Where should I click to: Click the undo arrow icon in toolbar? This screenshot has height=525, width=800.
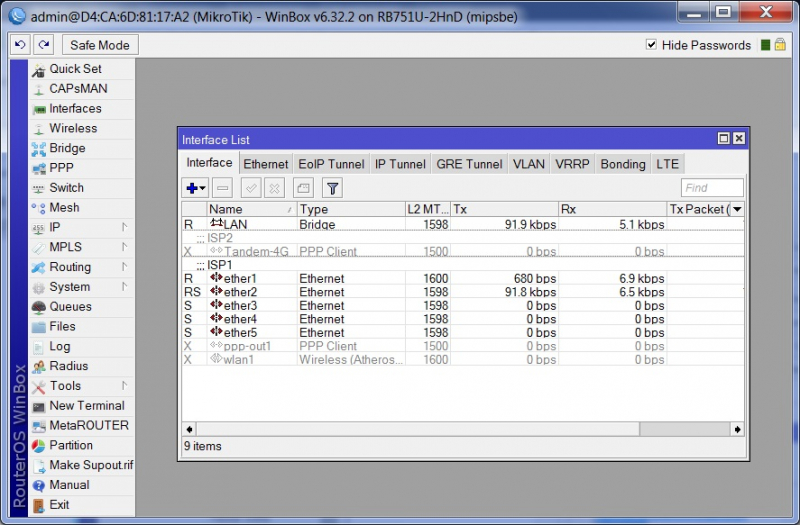(x=20, y=45)
